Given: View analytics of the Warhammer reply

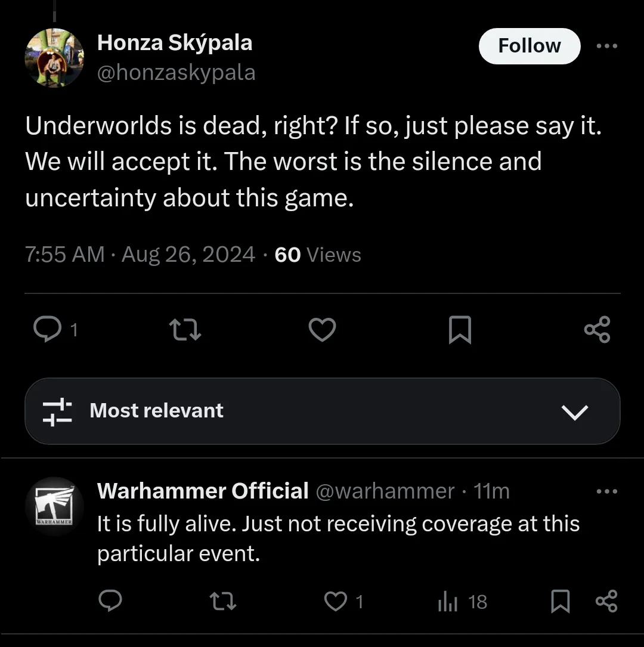Looking at the screenshot, I should 448,602.
